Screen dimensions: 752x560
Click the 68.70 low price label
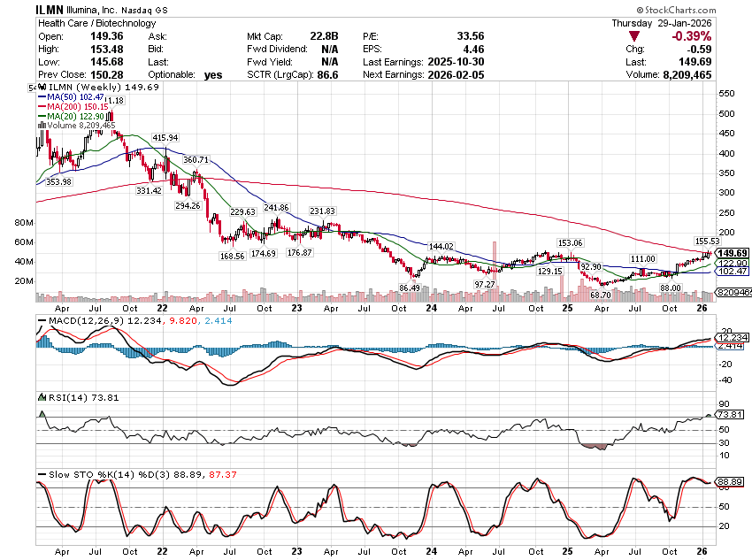coord(602,294)
